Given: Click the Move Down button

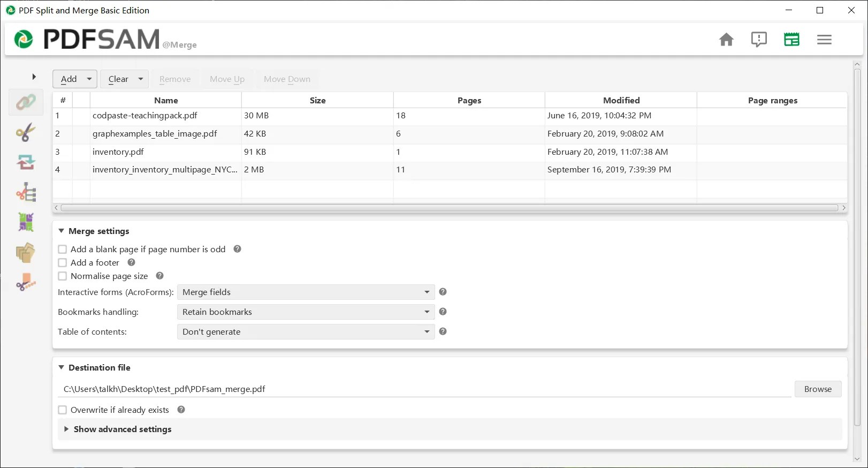Looking at the screenshot, I should point(287,79).
